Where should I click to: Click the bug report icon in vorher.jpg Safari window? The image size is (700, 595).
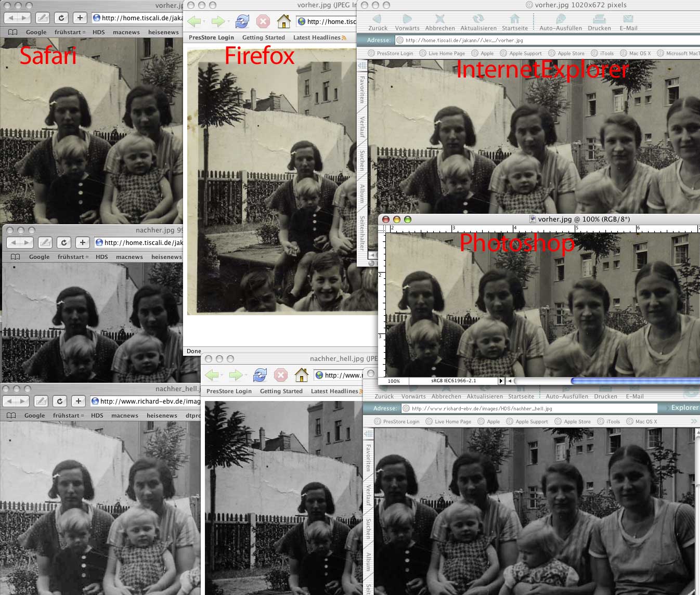tap(43, 18)
